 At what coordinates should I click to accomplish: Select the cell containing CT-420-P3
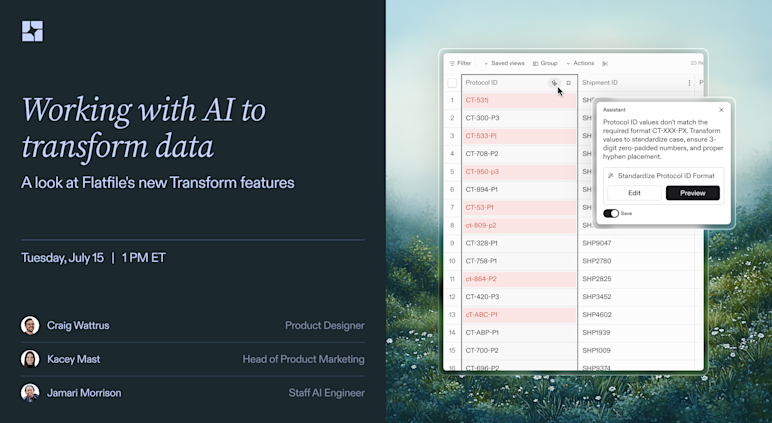point(519,296)
